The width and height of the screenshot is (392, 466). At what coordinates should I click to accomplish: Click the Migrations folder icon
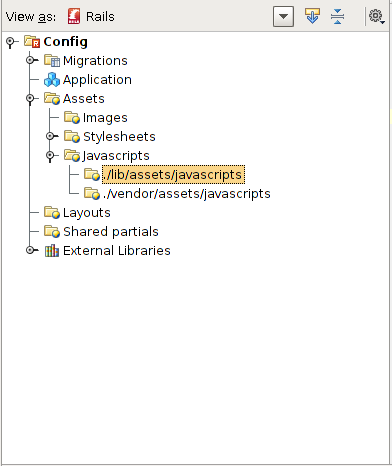coord(52,61)
